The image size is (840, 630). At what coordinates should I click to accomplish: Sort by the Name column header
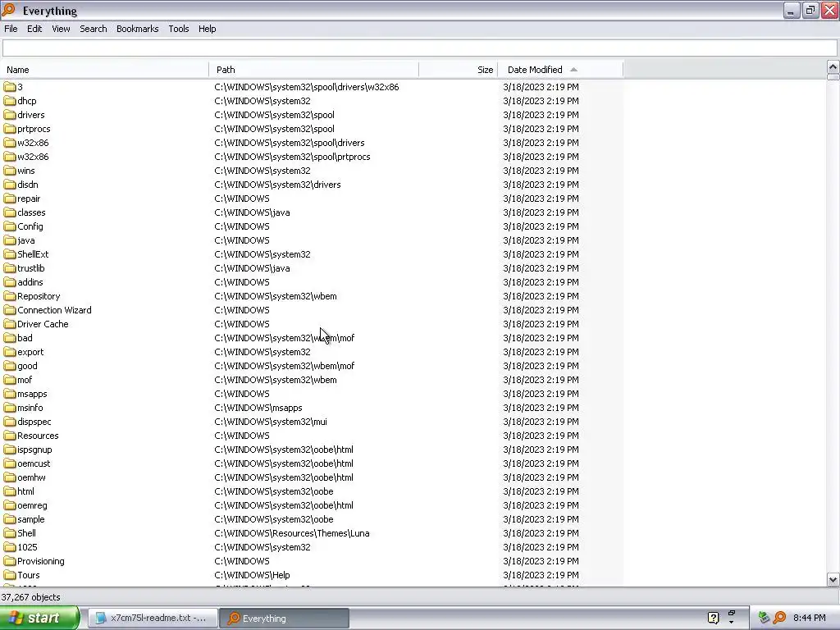[104, 70]
